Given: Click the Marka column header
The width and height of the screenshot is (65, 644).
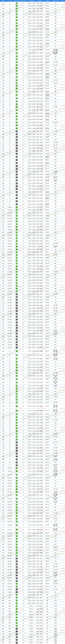Looking at the screenshot, I should tap(3, 1).
